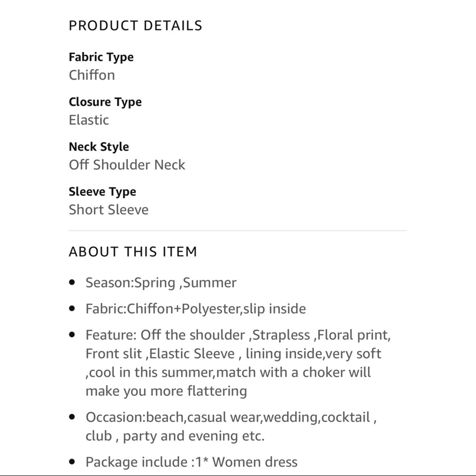Click the PRODUCT DETAILS heading

135,26
